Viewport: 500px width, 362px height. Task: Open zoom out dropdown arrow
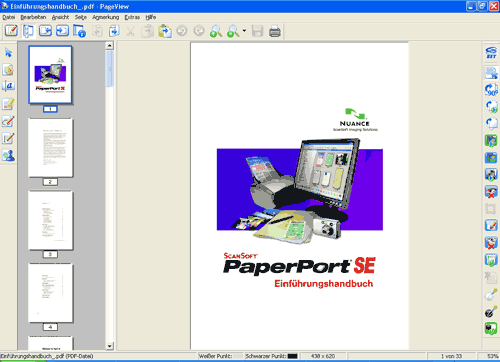(x=244, y=31)
